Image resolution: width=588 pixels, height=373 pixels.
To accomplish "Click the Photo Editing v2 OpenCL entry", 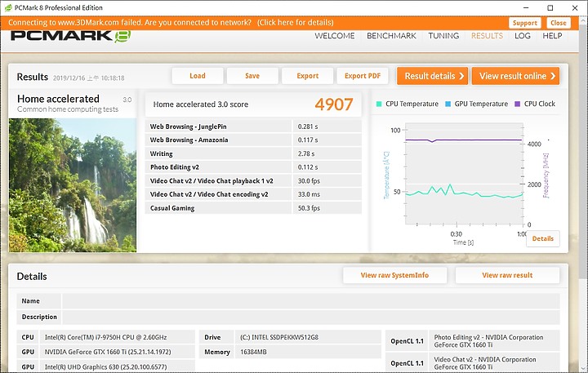I will coord(488,341).
